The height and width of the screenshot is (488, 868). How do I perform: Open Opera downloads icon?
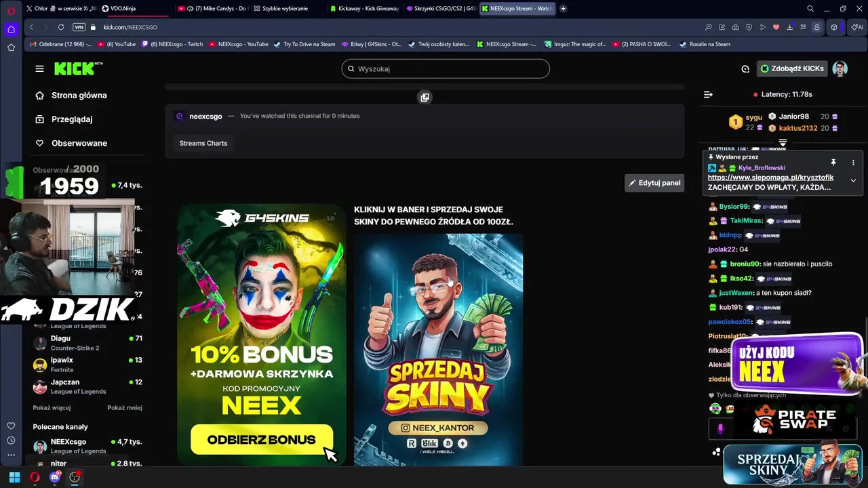tap(789, 27)
